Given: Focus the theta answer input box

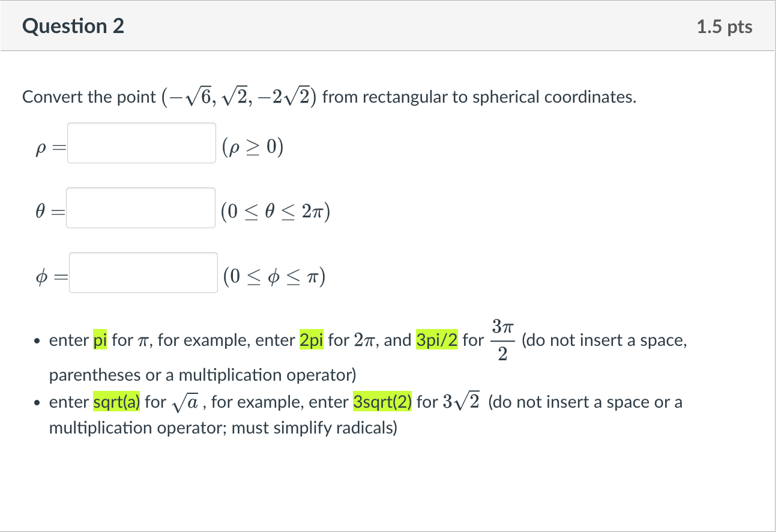Looking at the screenshot, I should click(x=141, y=208).
